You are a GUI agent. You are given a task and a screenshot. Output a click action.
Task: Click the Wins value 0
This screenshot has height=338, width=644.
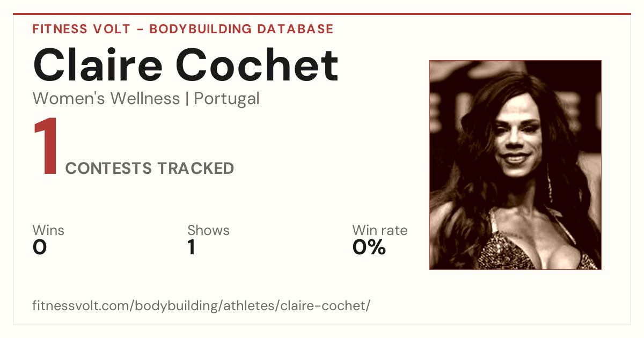click(x=40, y=247)
